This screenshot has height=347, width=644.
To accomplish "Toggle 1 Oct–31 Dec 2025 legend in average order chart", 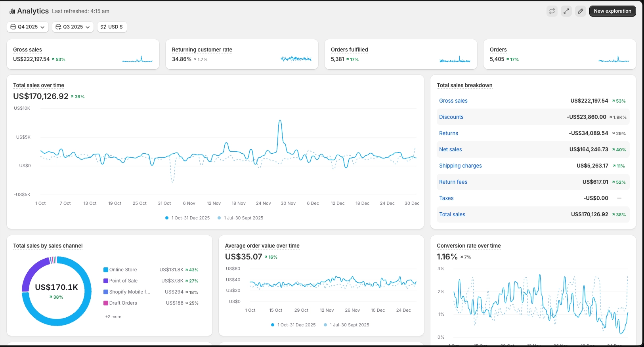I will [293, 325].
